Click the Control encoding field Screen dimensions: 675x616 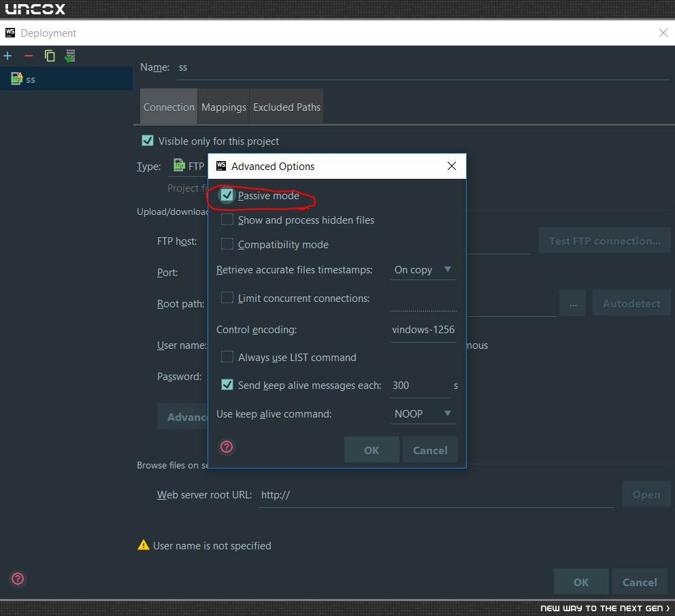click(x=423, y=330)
